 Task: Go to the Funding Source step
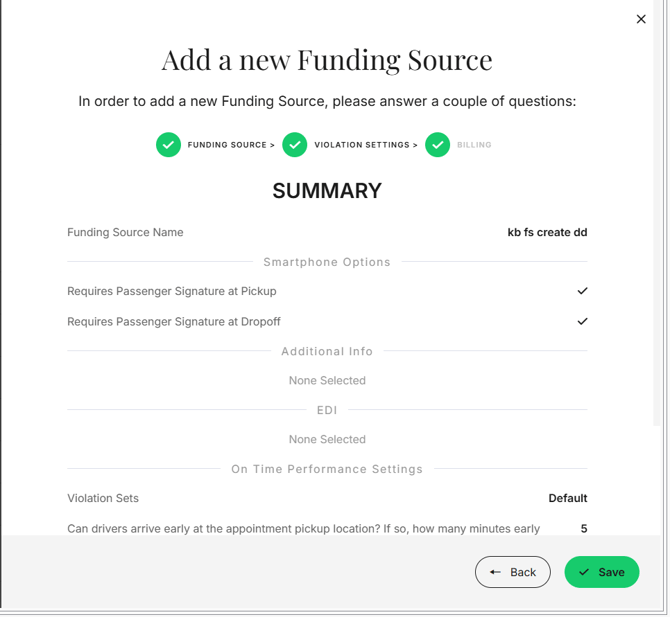228,145
